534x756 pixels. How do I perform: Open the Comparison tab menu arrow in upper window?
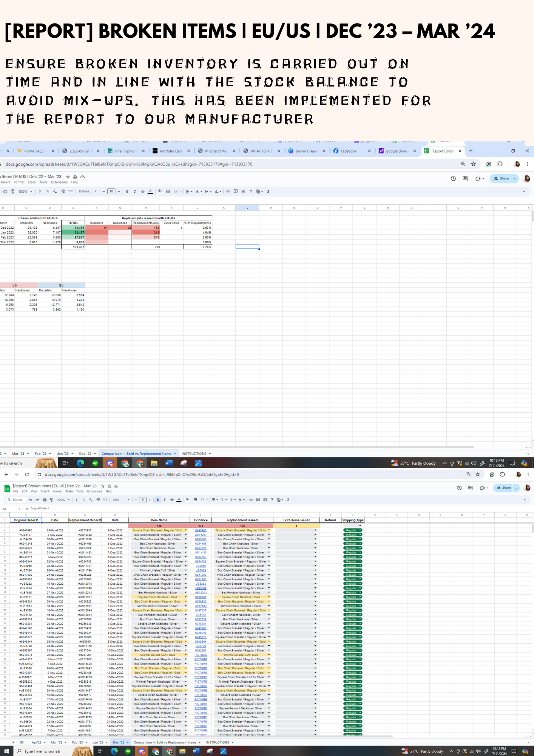pos(175,454)
